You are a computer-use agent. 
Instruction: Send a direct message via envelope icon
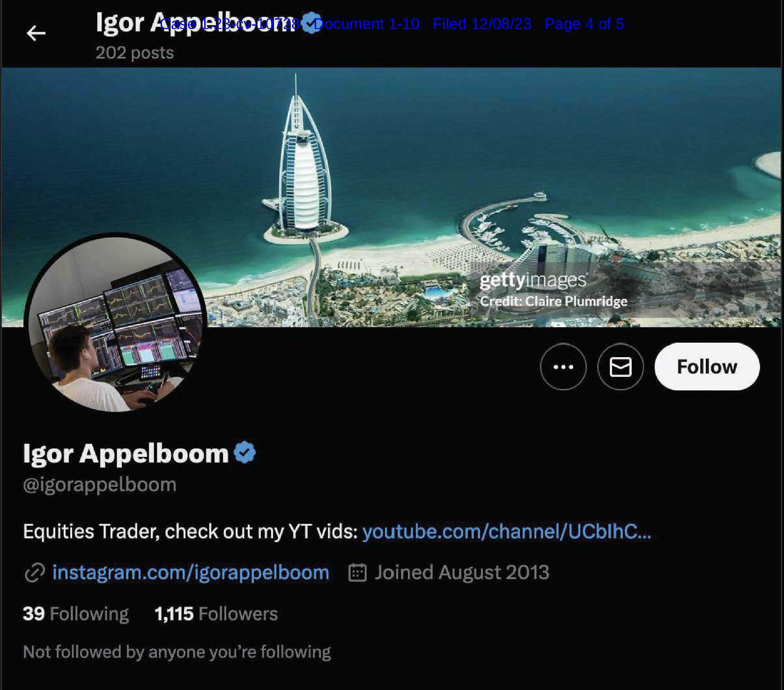point(621,367)
